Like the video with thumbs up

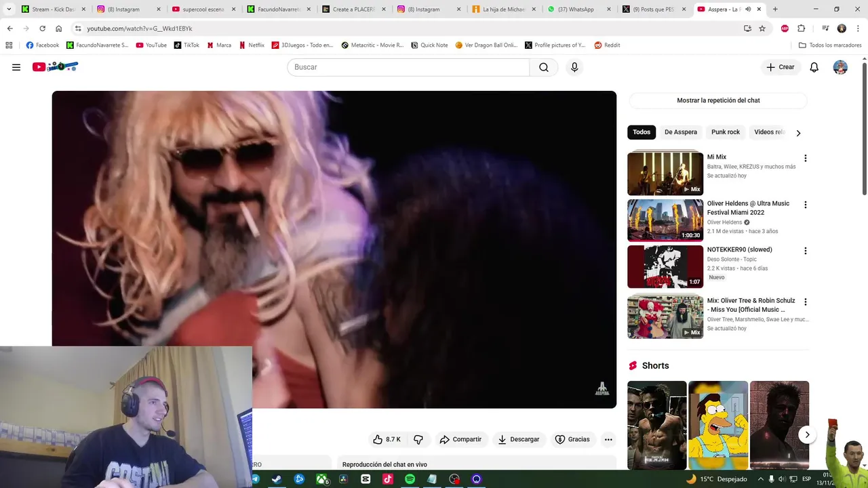pyautogui.click(x=387, y=439)
